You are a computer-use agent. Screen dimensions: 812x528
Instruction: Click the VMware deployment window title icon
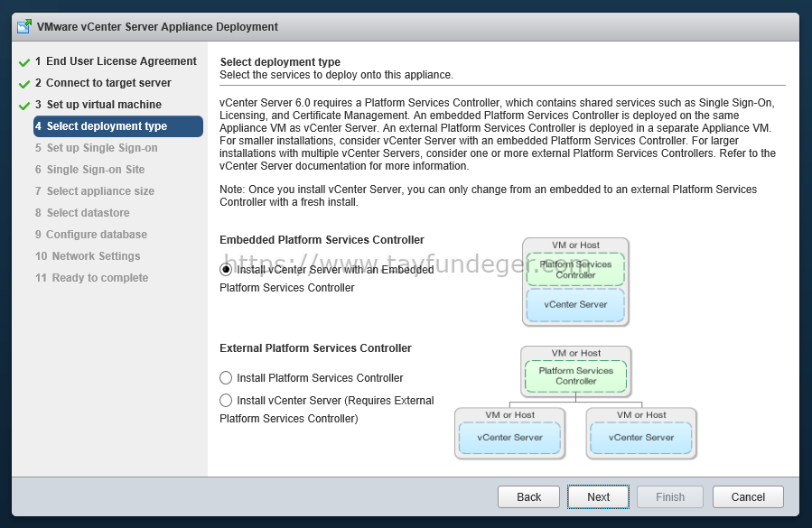pos(23,26)
